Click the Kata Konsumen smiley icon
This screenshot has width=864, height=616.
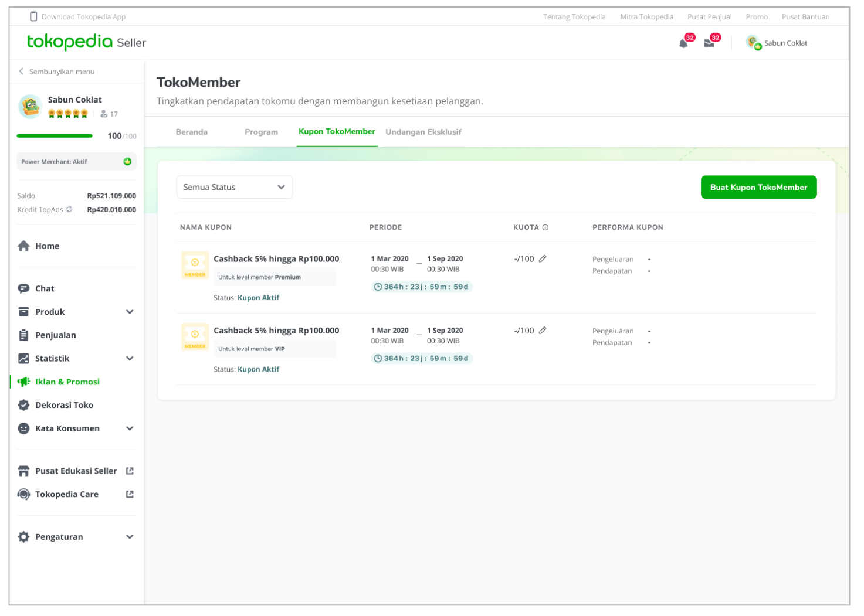(x=23, y=428)
